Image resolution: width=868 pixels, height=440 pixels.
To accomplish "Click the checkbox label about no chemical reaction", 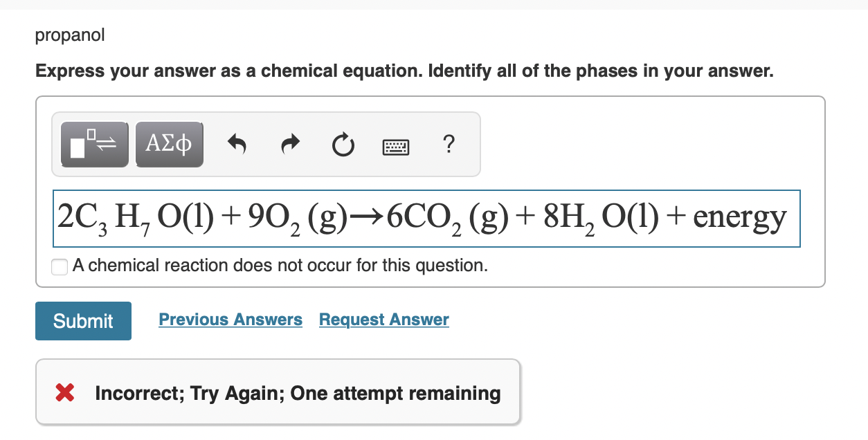I will point(280,266).
